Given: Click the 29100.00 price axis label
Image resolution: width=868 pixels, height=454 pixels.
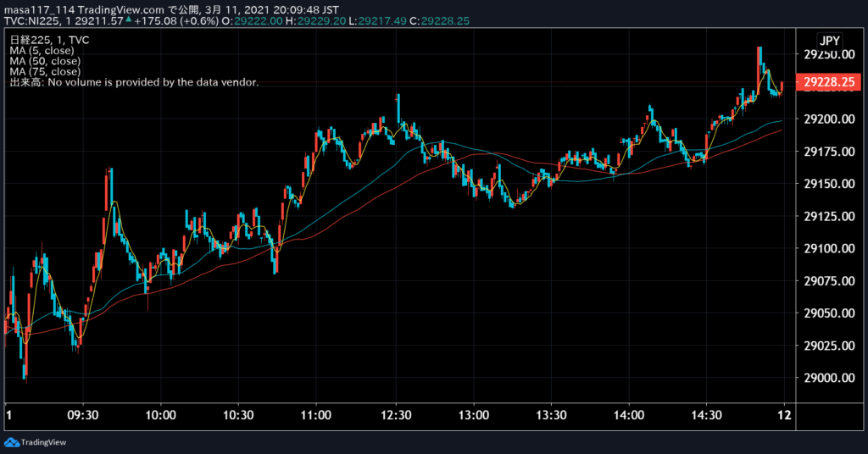Looking at the screenshot, I should (x=829, y=248).
